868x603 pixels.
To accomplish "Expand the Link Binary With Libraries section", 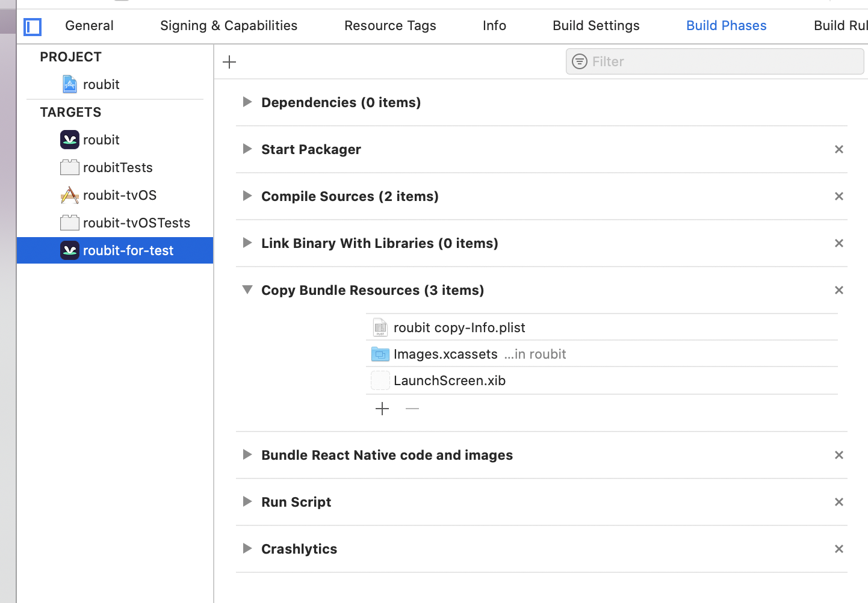I will 247,243.
